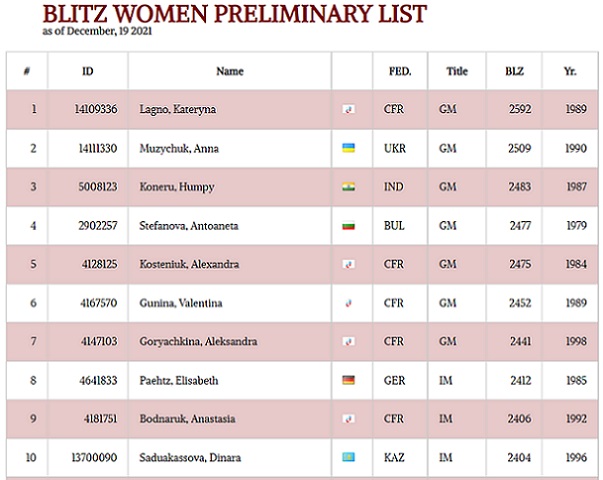Click the Yr. column header
The image size is (603, 480).
569,71
